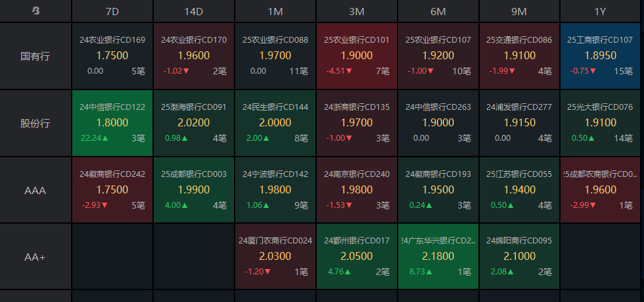This screenshot has height=302, width=644.
Task: Click the 25农业银行CD101 quote at 1.9000
Action: click(356, 56)
